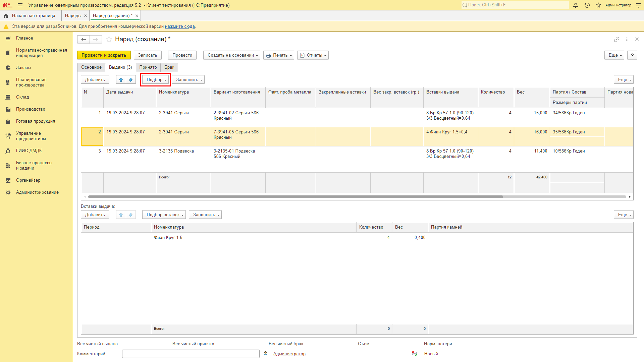Follow the нажмите сюда link
Screen dimensions: 644x362
pos(180,26)
